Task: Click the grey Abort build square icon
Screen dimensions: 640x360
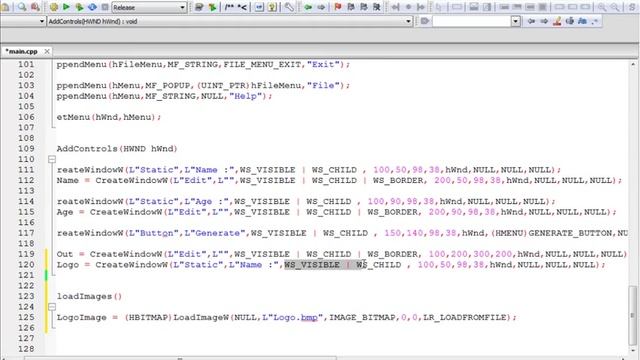Action: pos(105,7)
